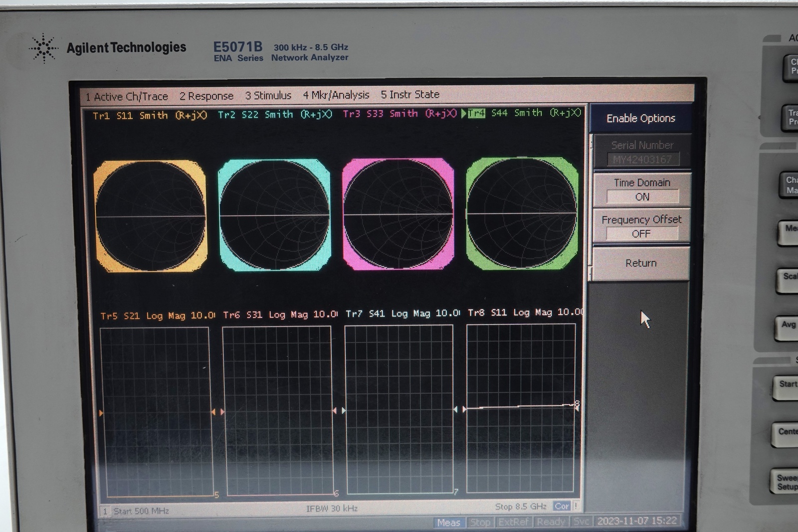Select the cyan Tr2 S22 Smith chart

274,215
